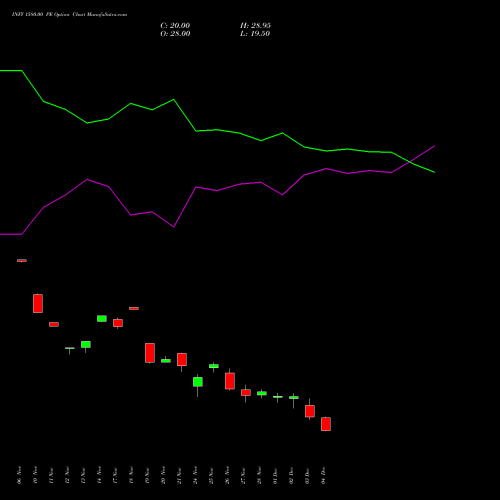Select the '06 Nov' date label

(19, 475)
